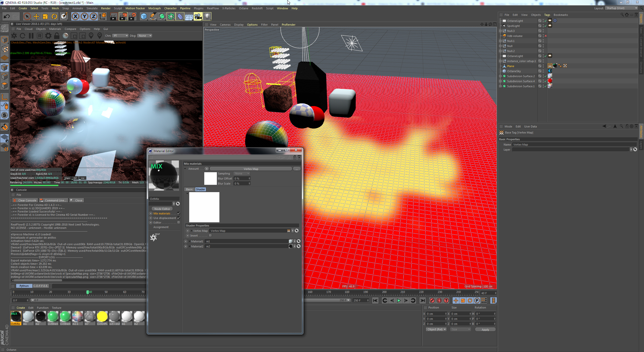Play the timeline animation forward

click(399, 300)
